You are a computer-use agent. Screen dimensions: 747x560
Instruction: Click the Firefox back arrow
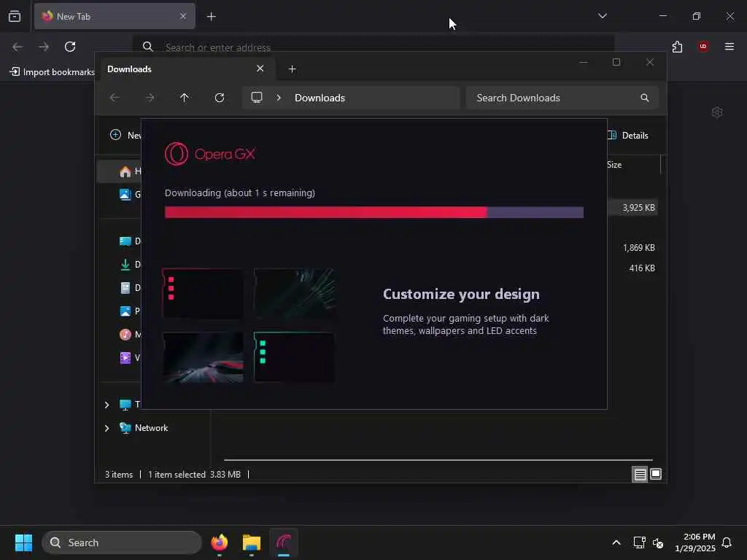click(x=18, y=47)
